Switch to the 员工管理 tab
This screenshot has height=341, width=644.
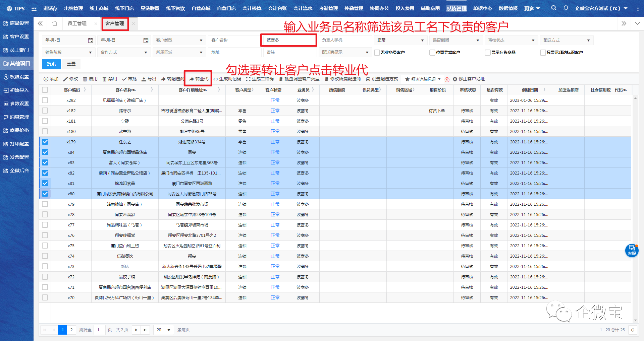(x=77, y=23)
